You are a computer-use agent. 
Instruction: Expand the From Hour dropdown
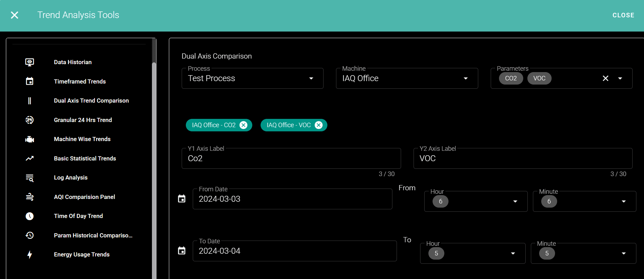[515, 201]
